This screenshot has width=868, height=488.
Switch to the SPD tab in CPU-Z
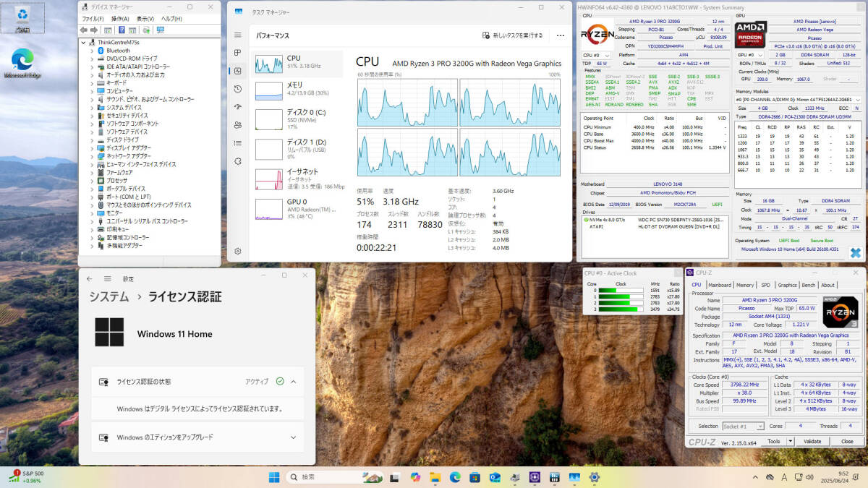[x=766, y=285]
